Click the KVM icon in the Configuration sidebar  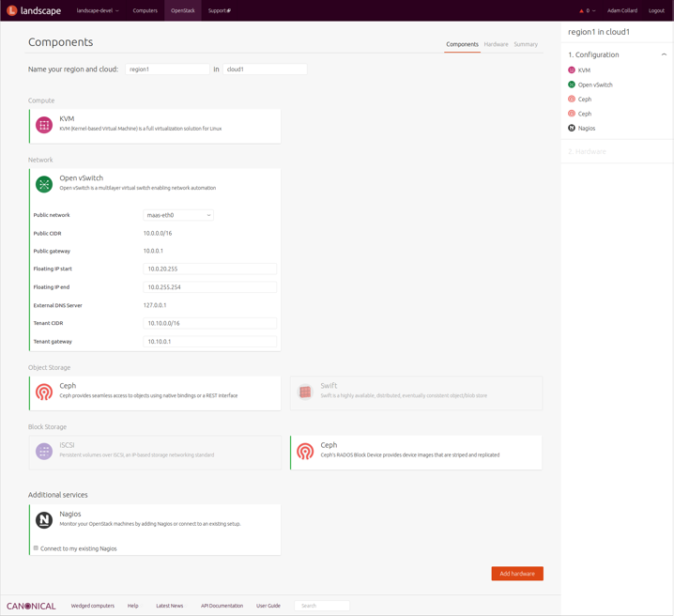coord(572,70)
